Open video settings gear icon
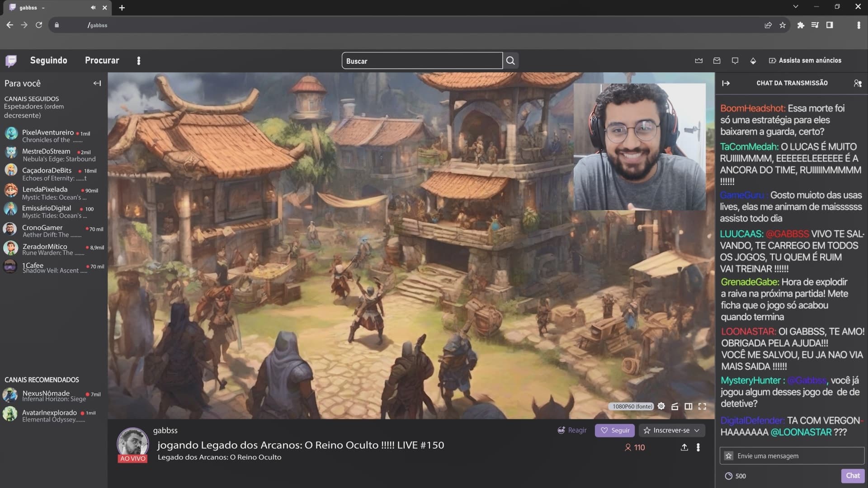The height and width of the screenshot is (488, 868). click(x=661, y=406)
